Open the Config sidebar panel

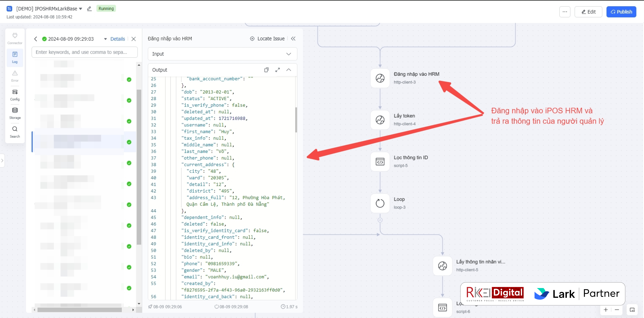click(x=15, y=95)
